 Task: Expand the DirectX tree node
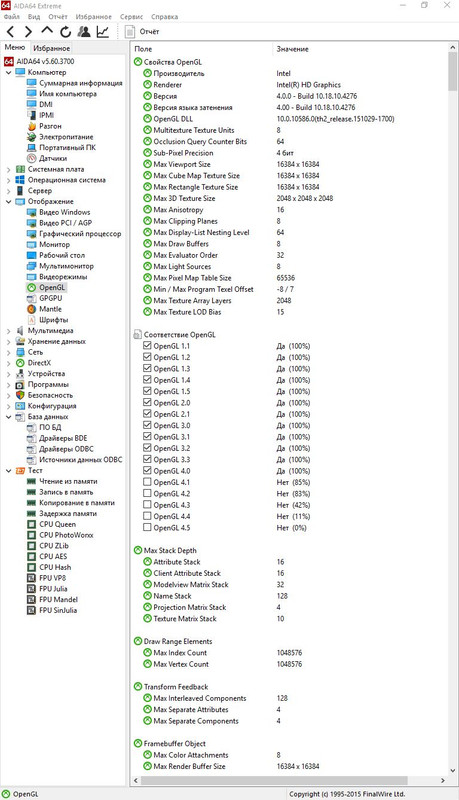pyautogui.click(x=9, y=363)
